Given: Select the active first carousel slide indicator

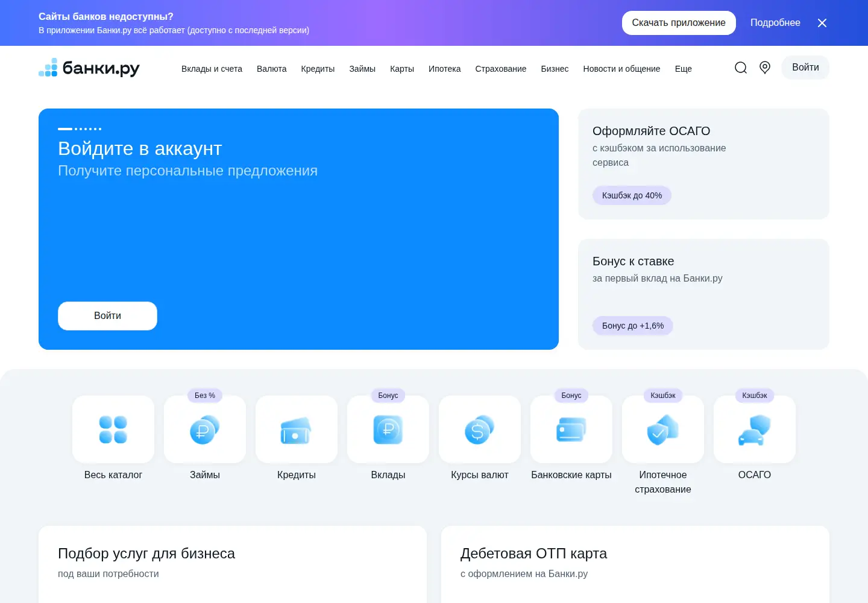Looking at the screenshot, I should [65, 129].
